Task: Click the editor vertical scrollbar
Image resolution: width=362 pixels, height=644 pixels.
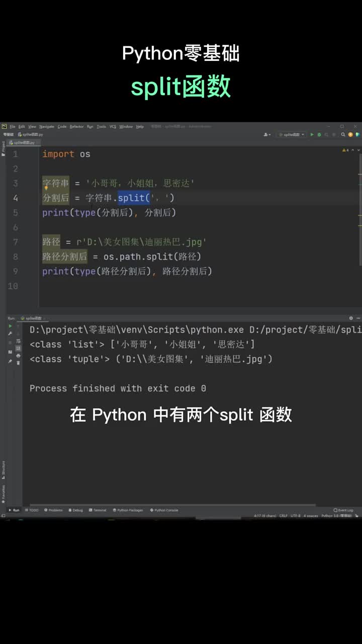Action: (x=359, y=209)
